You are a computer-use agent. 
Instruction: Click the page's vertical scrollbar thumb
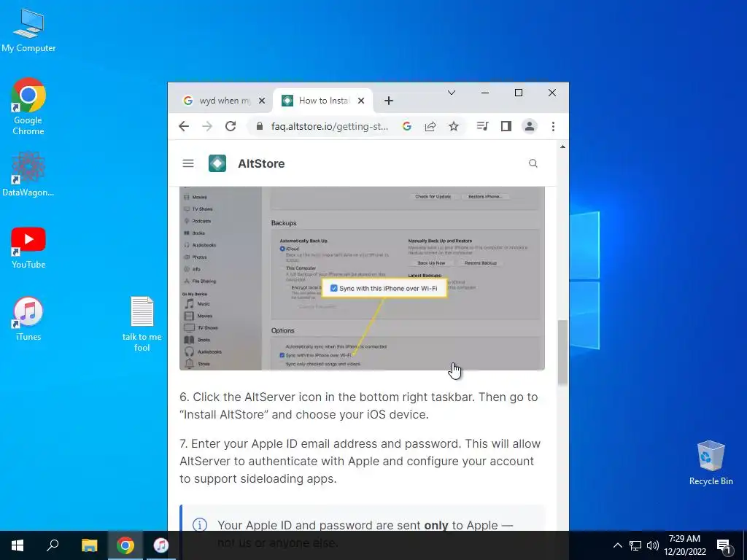(x=562, y=351)
